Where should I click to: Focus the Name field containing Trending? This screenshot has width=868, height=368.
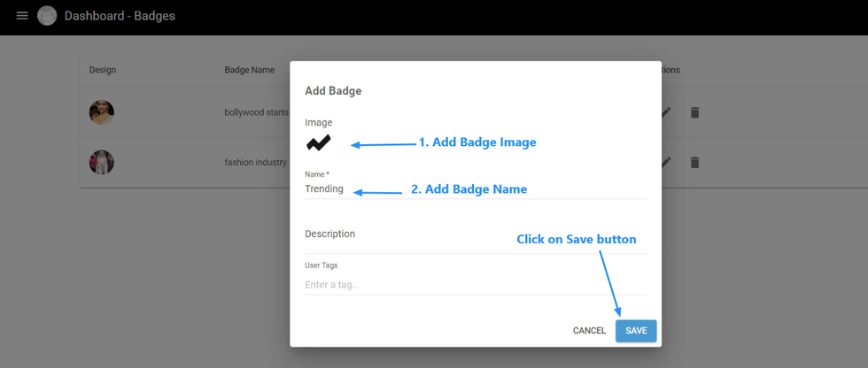(476, 189)
